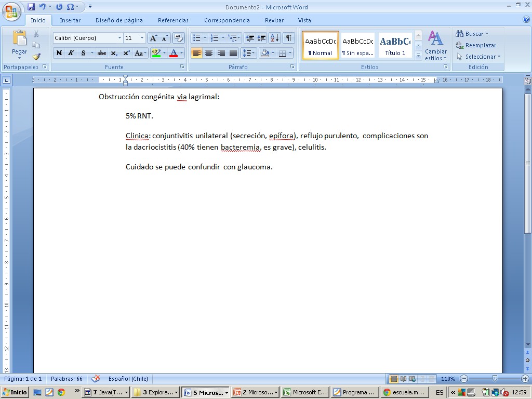Screen dimensions: 532x399
Task: Click the Inicio start button
Action: pyautogui.click(x=15, y=392)
